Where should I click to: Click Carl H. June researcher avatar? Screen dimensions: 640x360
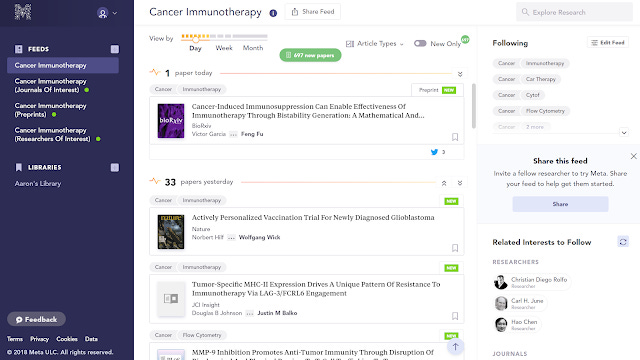coord(500,303)
